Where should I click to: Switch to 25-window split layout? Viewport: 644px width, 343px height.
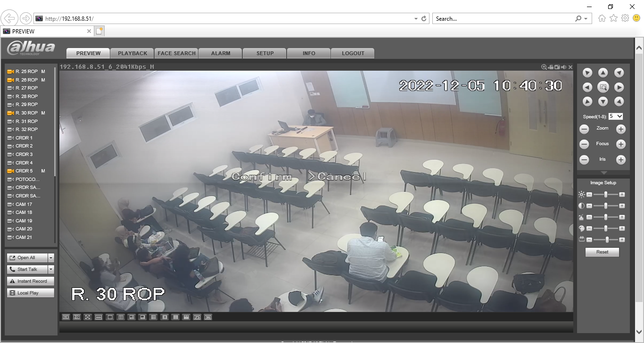(x=197, y=317)
